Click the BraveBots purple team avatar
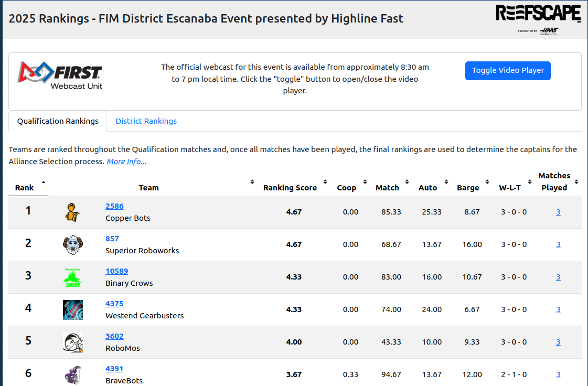Image resolution: width=588 pixels, height=386 pixels. [72, 374]
